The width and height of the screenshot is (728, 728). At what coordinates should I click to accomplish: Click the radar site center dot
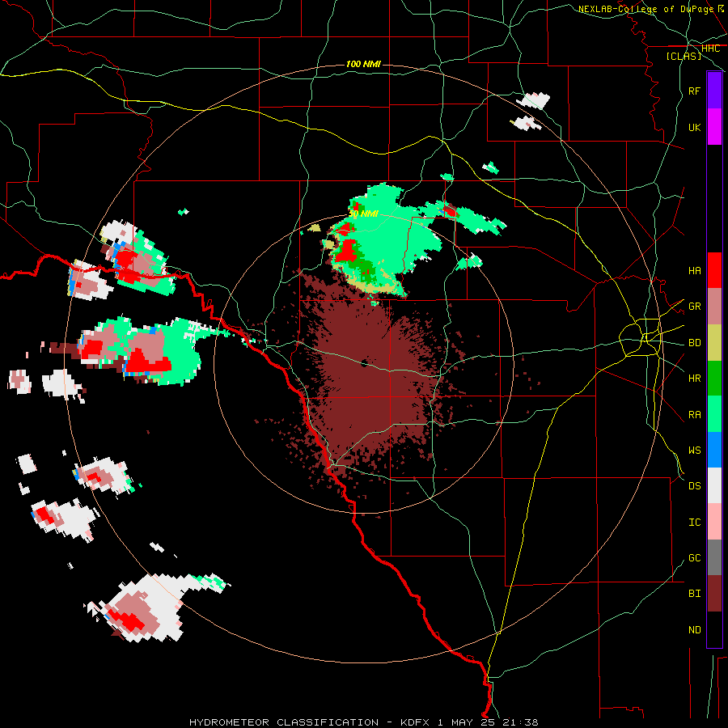click(365, 363)
